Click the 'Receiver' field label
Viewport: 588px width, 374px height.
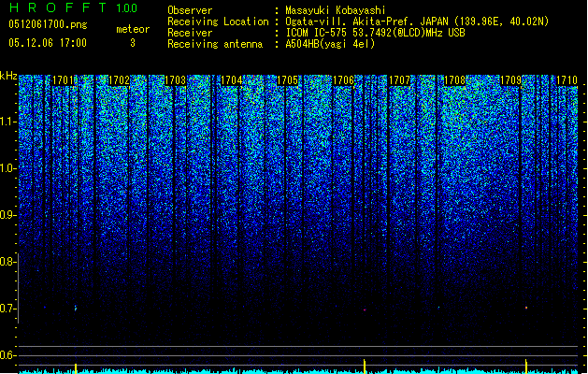pos(190,33)
